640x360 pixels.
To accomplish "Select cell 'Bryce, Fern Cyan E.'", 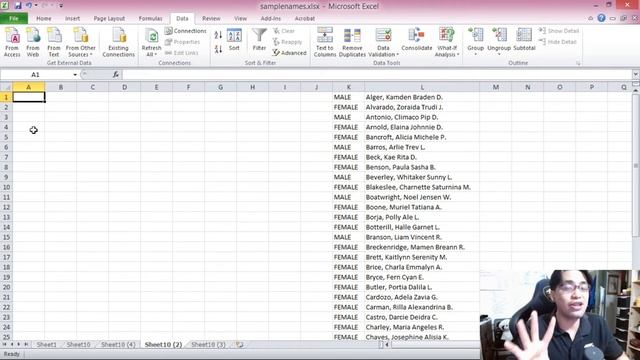I will click(422, 277).
